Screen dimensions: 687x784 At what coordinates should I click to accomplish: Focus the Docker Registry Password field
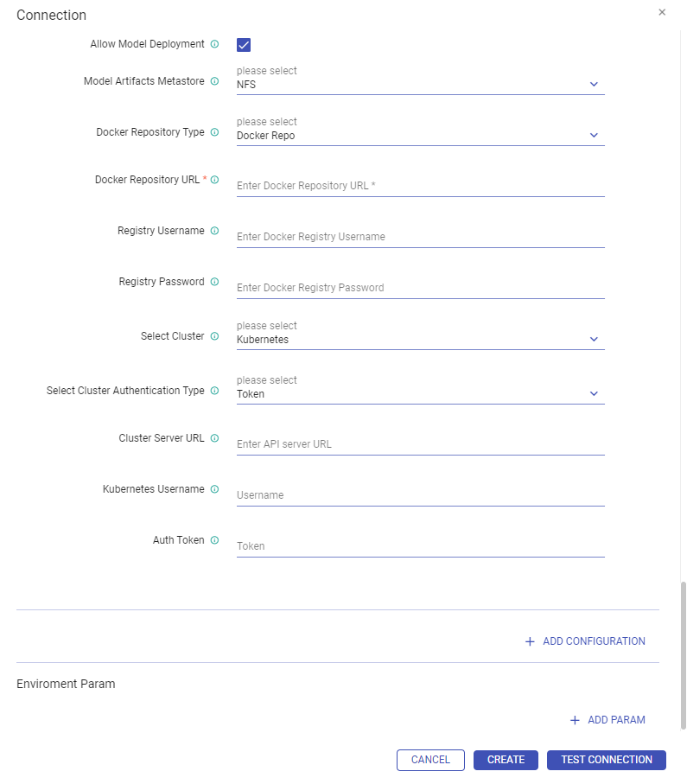click(421, 288)
